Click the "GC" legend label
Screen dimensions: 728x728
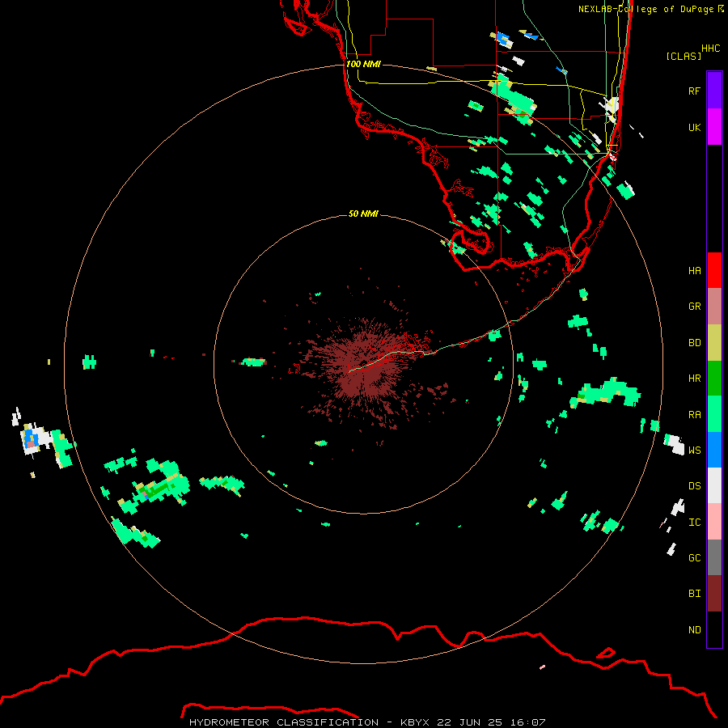tap(695, 558)
